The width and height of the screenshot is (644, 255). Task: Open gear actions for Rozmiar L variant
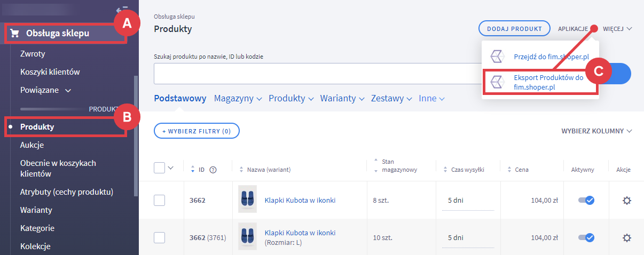626,238
